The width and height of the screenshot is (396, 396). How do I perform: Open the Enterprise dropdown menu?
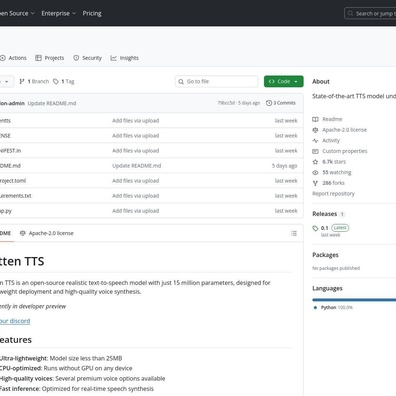pos(59,13)
